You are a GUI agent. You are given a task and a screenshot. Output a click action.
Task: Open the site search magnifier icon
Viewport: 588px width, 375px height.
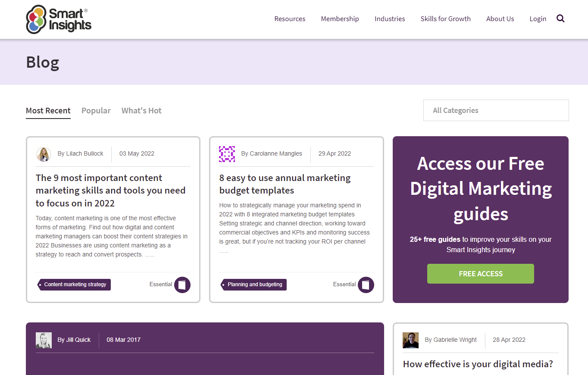pyautogui.click(x=560, y=19)
